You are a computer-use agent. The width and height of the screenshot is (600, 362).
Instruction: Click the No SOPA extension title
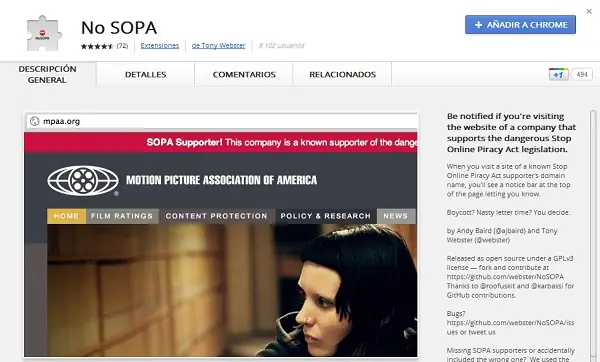coord(119,28)
